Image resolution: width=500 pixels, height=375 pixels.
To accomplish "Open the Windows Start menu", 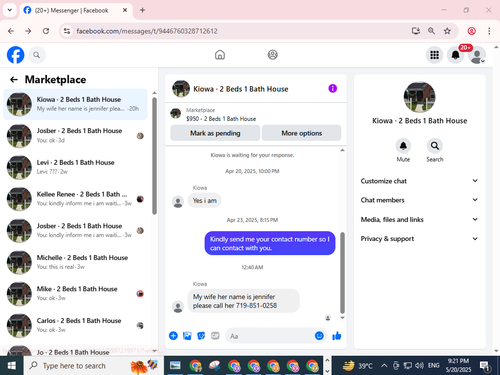I will tap(12, 366).
